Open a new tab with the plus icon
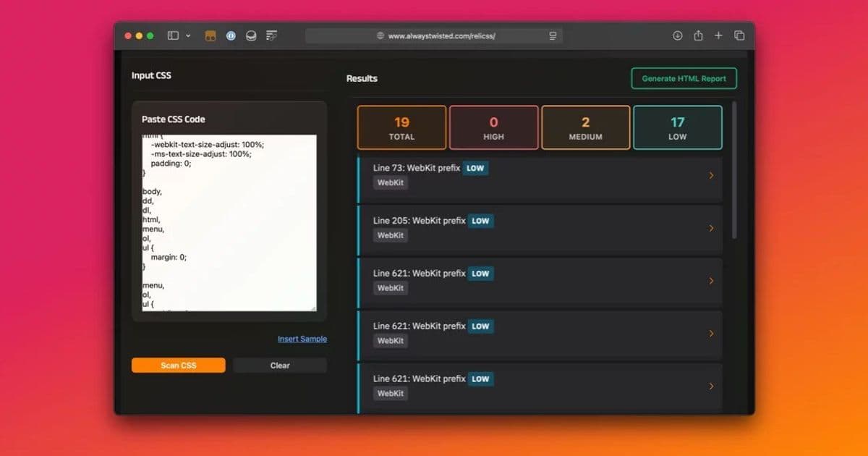Screen dimensions: 868x456 click(718, 35)
